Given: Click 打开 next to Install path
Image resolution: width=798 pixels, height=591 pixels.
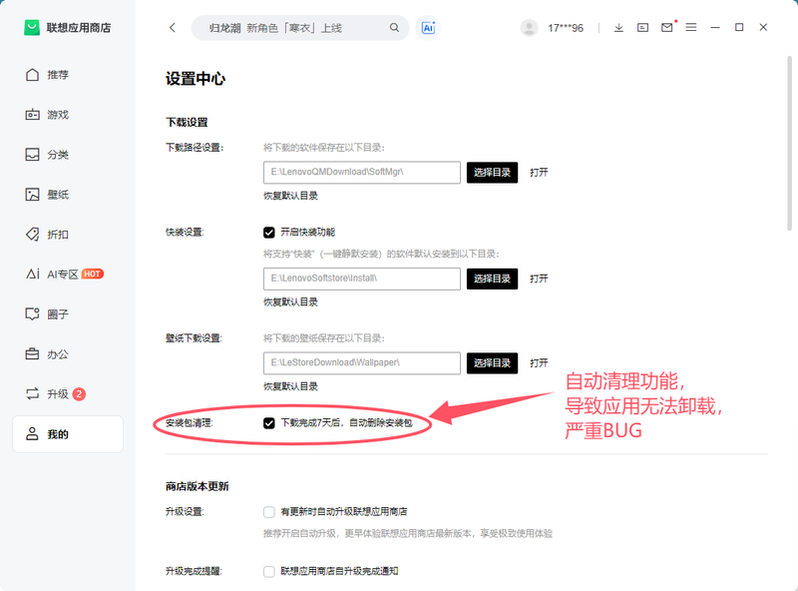Looking at the screenshot, I should click(x=538, y=278).
